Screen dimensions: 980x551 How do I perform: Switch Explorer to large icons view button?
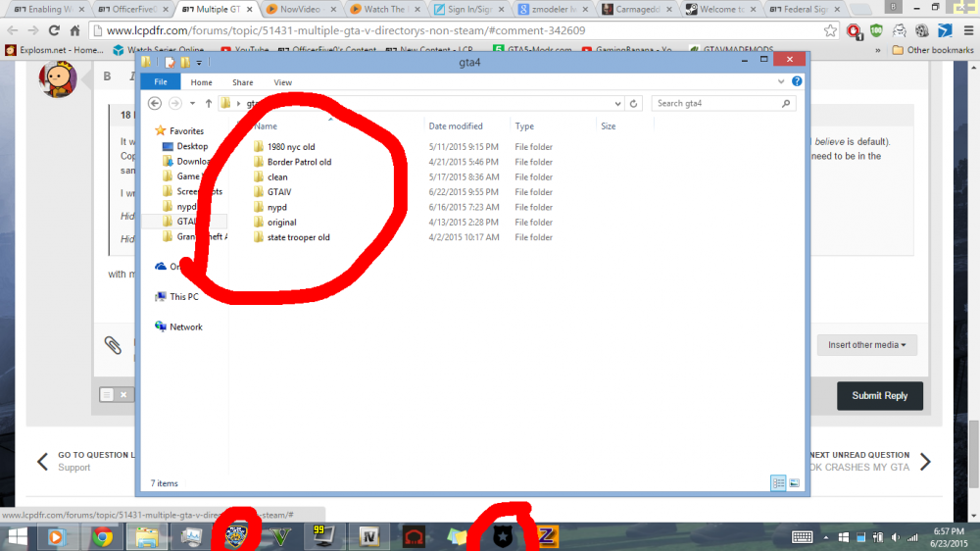[x=795, y=482]
